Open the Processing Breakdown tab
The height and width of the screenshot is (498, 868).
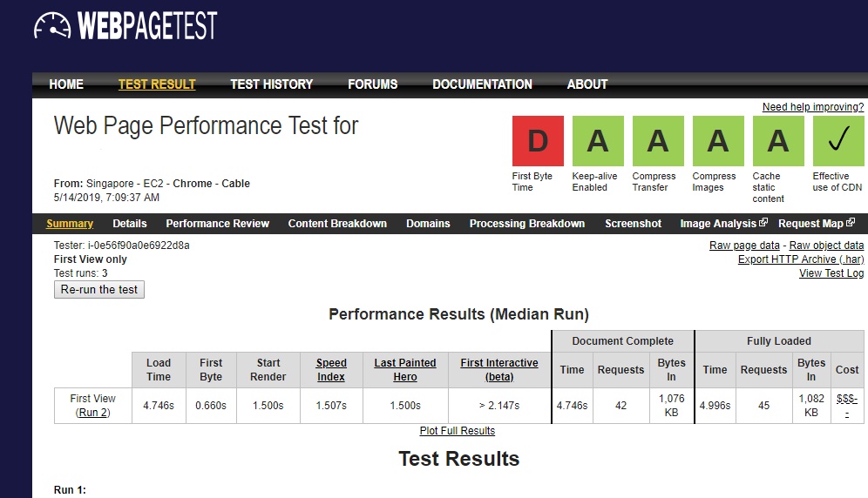click(527, 224)
